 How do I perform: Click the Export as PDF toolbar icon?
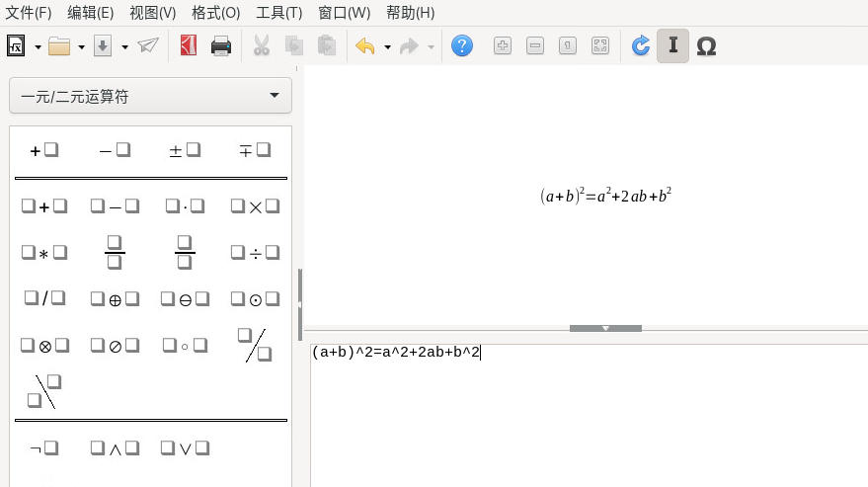coord(189,45)
